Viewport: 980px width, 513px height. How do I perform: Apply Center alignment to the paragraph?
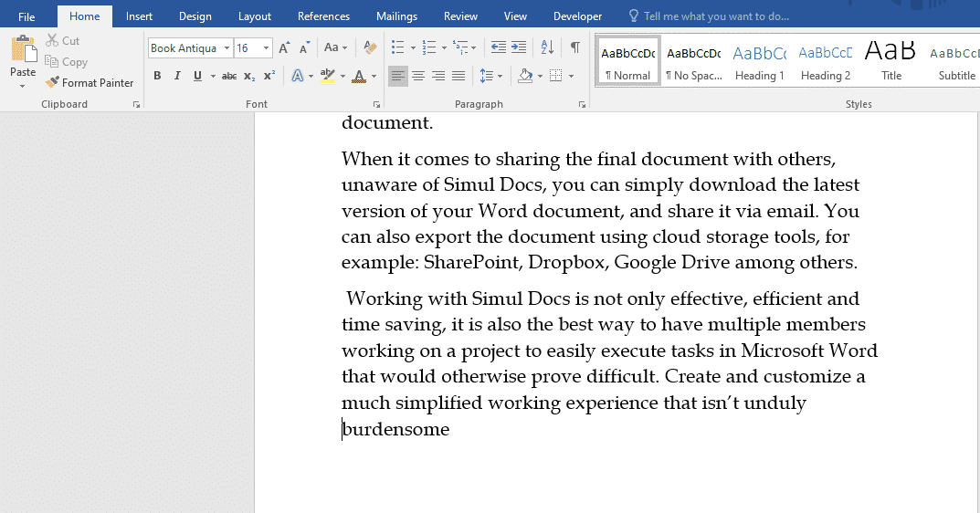(x=418, y=76)
